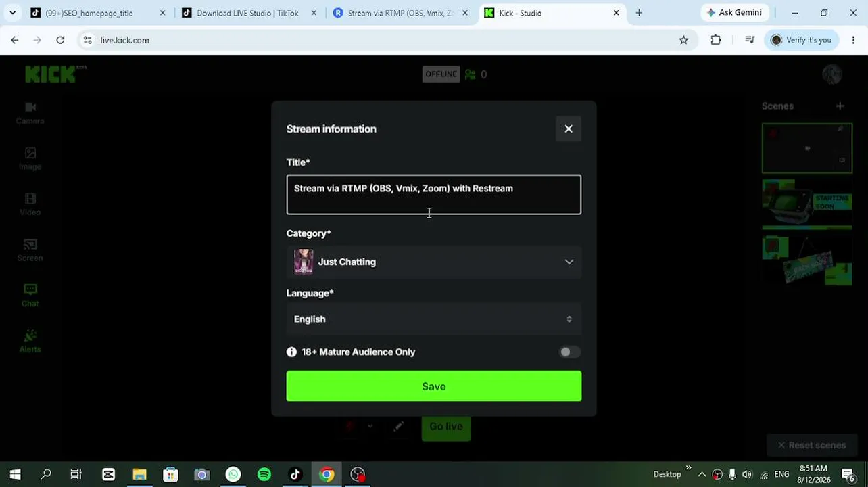Image resolution: width=868 pixels, height=487 pixels.
Task: Close the Kick - Studio tab
Action: (x=616, y=13)
